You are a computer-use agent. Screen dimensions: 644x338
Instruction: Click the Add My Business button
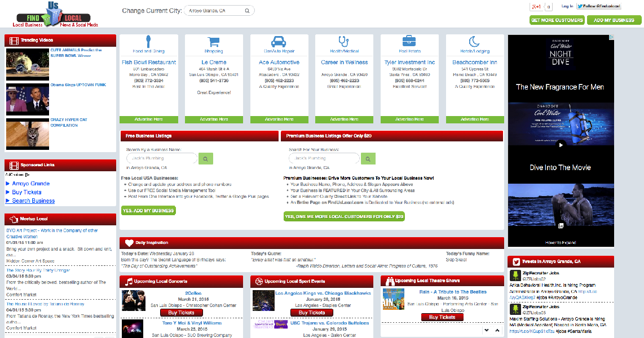614,20
